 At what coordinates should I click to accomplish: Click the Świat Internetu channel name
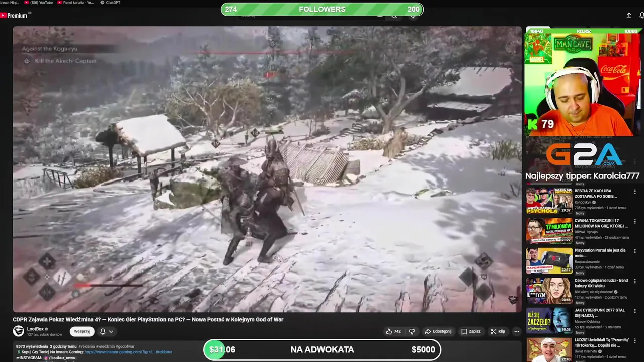(586, 351)
